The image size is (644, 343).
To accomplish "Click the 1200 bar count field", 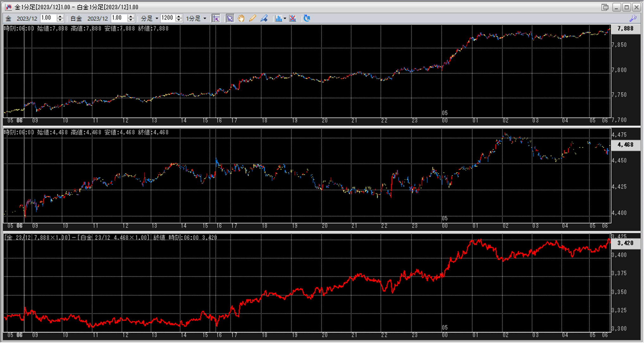I will tap(167, 18).
